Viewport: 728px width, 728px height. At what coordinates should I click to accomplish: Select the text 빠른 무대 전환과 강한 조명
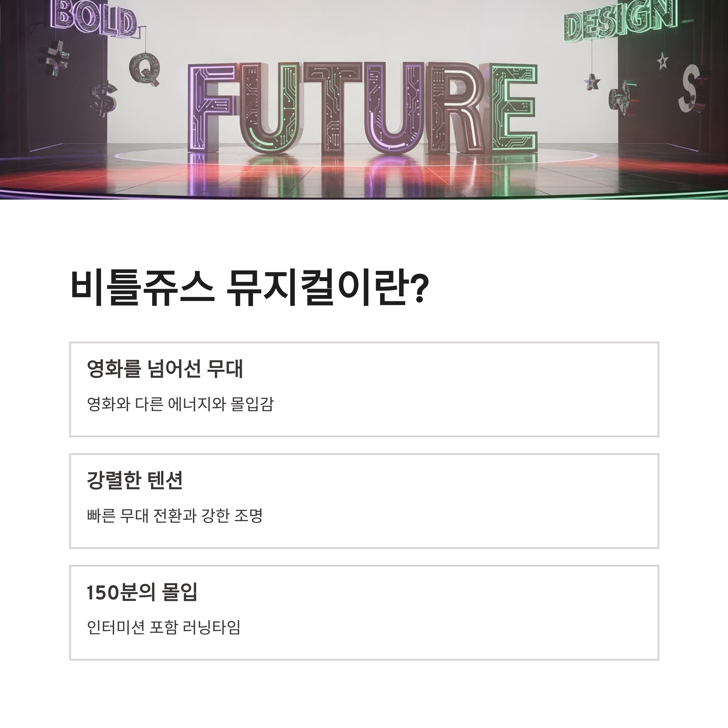click(174, 515)
